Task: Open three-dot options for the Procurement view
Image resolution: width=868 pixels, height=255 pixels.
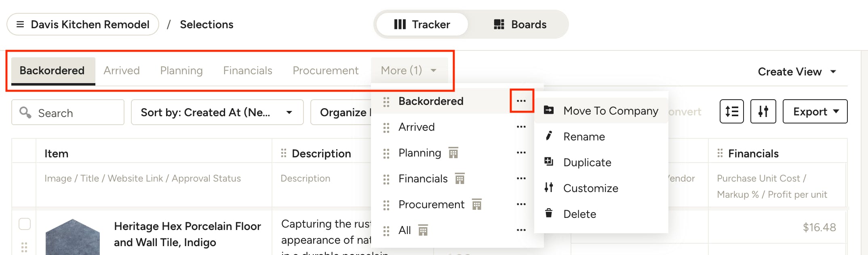Action: pos(521,205)
